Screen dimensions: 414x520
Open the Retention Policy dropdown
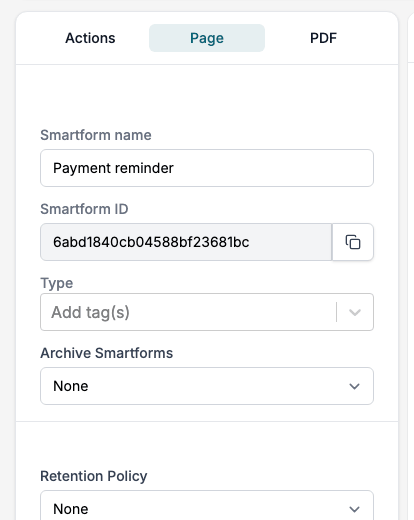coord(207,505)
